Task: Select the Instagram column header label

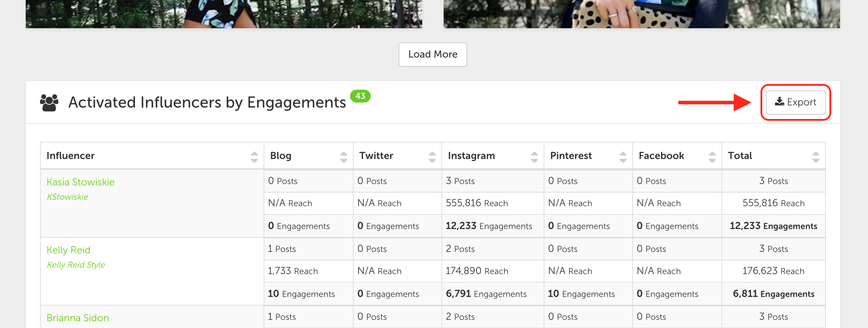Action: pos(472,156)
